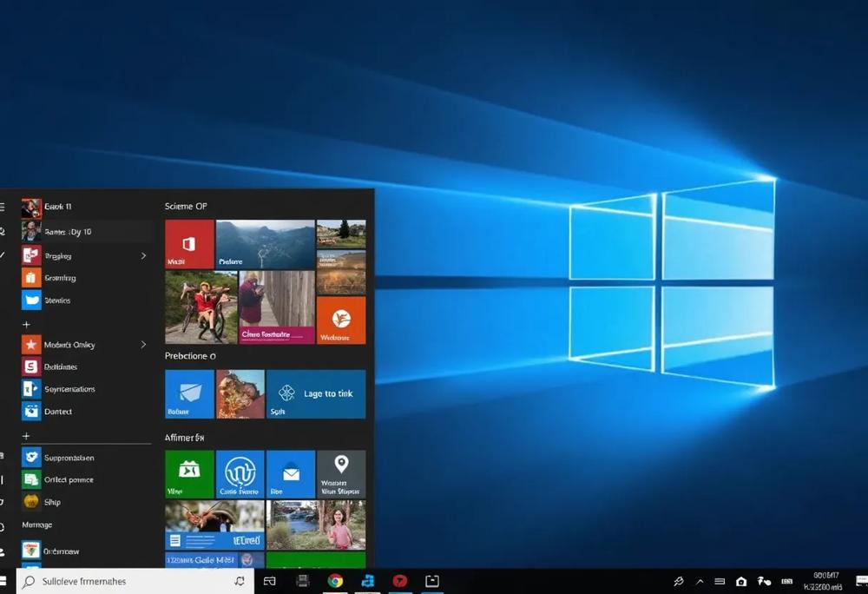Open the news tile labeled IEUned

coord(214,525)
